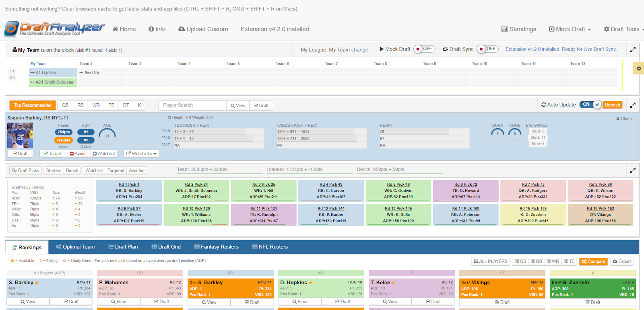Click the orange Compare button
644x310 pixels.
tap(593, 261)
